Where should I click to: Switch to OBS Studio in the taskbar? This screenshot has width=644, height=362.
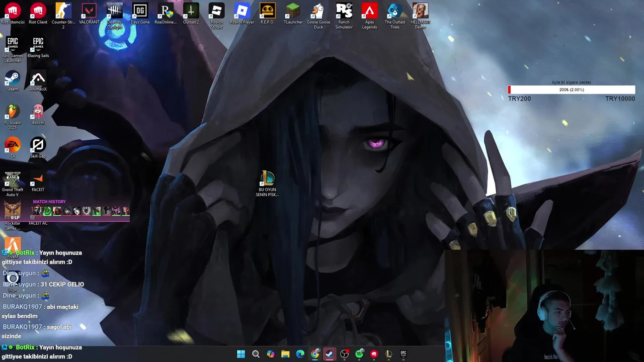(345, 354)
